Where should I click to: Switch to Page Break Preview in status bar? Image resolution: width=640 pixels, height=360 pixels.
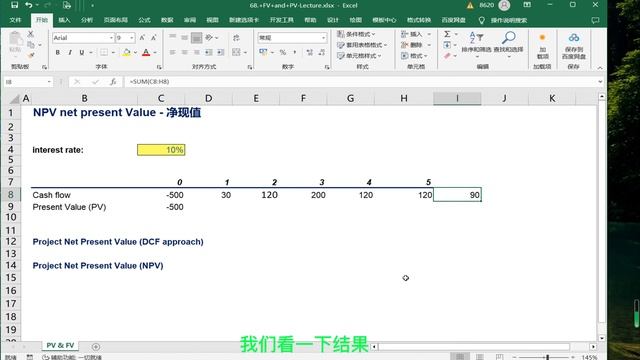click(x=499, y=357)
